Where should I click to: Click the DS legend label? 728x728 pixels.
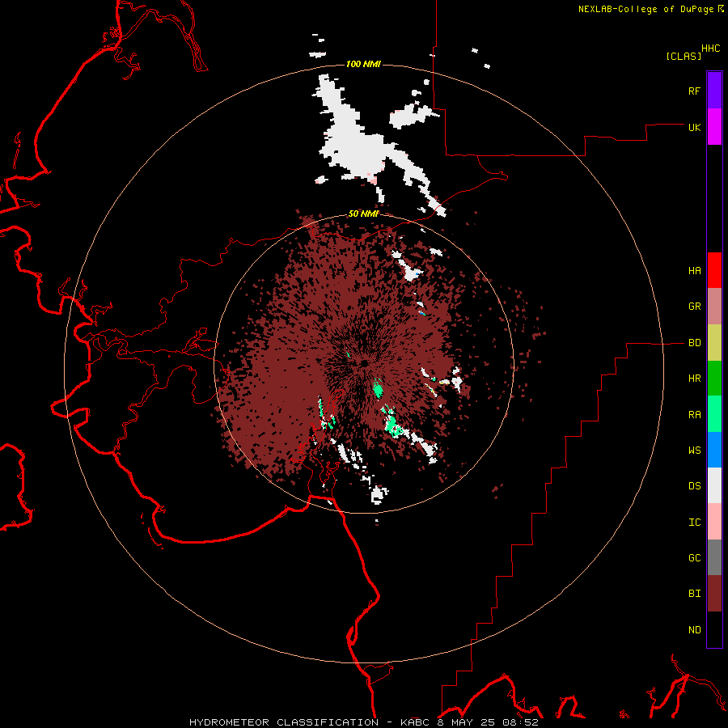point(694,485)
